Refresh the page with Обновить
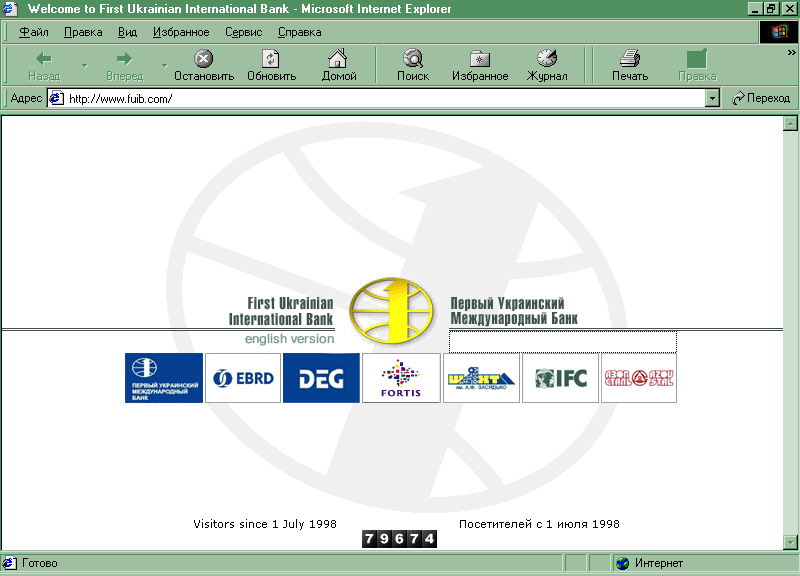 [x=271, y=66]
